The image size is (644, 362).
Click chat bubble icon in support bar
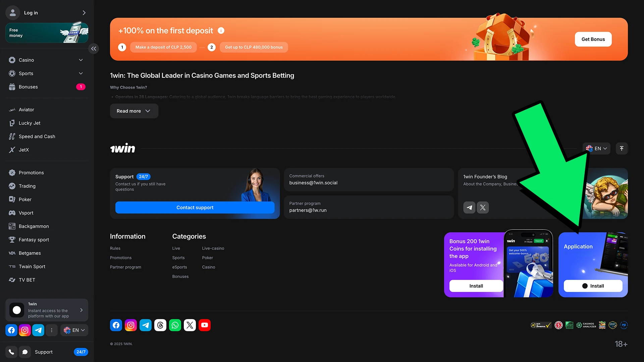click(x=25, y=352)
